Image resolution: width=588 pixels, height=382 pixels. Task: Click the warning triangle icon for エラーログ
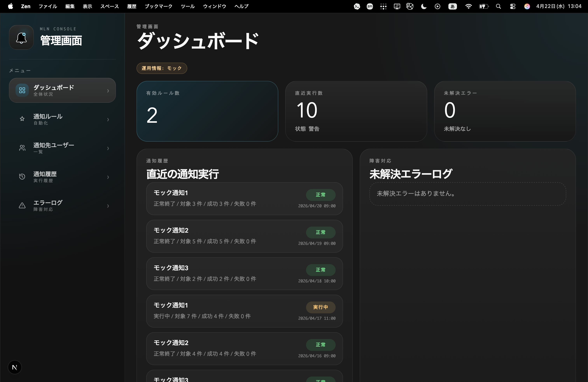pyautogui.click(x=22, y=205)
